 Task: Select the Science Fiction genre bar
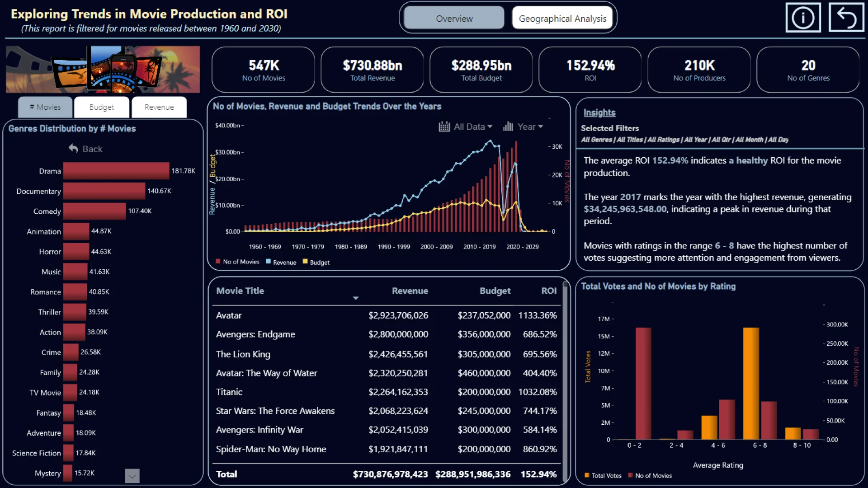[x=68, y=453]
